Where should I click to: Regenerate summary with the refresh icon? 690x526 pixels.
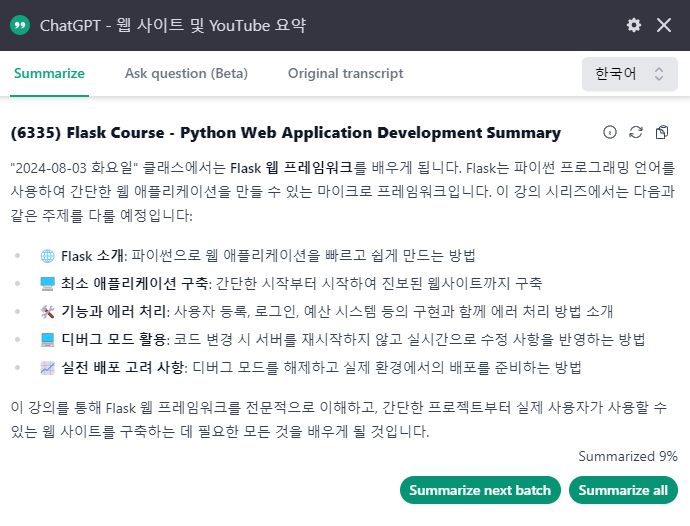pos(636,132)
